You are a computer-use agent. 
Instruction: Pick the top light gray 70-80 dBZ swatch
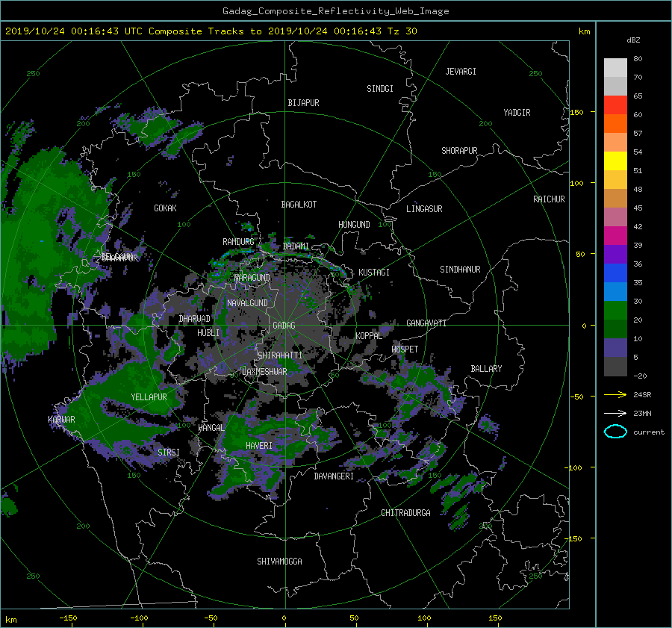point(615,68)
